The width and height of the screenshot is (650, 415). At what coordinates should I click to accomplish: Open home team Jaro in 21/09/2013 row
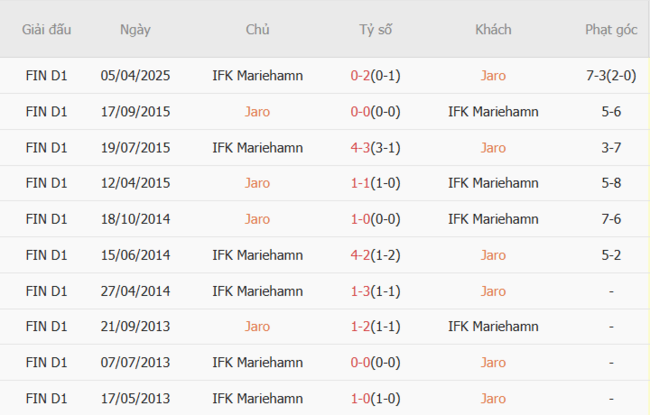point(257,326)
